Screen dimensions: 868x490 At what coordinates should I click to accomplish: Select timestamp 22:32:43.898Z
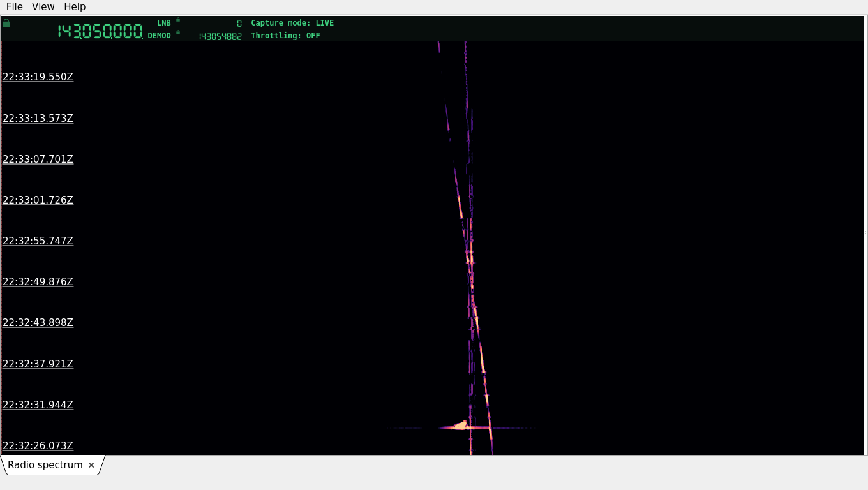(38, 323)
